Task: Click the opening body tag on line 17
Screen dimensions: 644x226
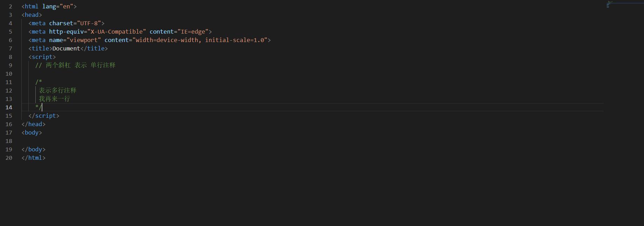Action: click(32, 132)
